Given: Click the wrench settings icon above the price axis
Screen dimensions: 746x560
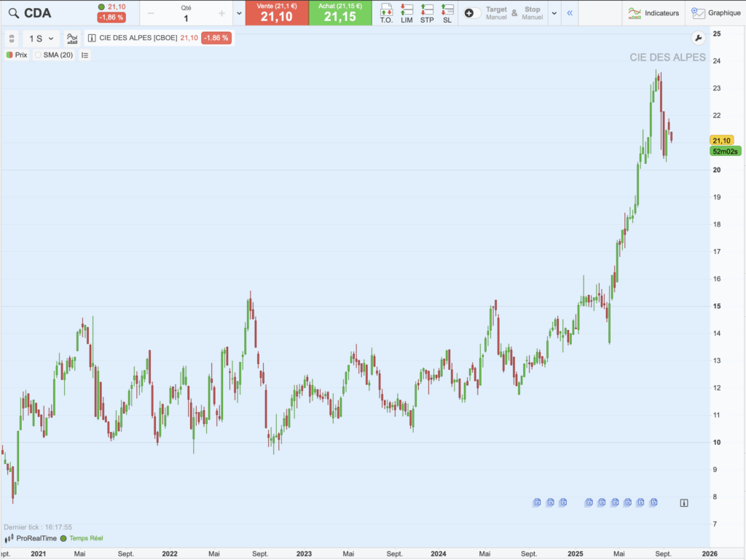Looking at the screenshot, I should click(699, 36).
